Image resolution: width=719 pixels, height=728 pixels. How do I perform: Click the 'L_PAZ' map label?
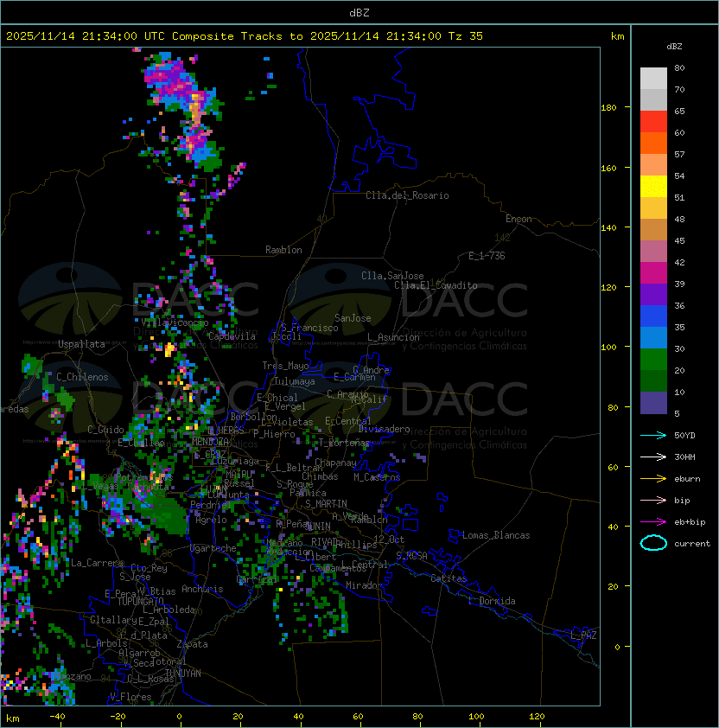[583, 635]
